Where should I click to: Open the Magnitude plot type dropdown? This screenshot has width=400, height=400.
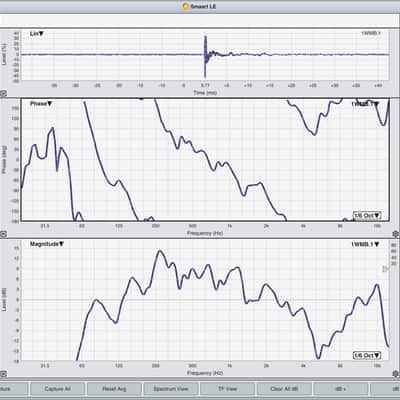47,244
